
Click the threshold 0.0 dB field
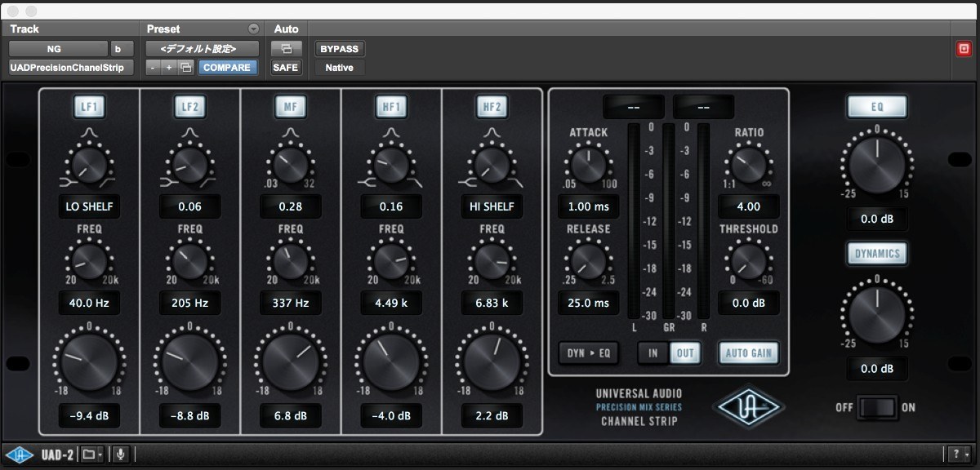(749, 304)
